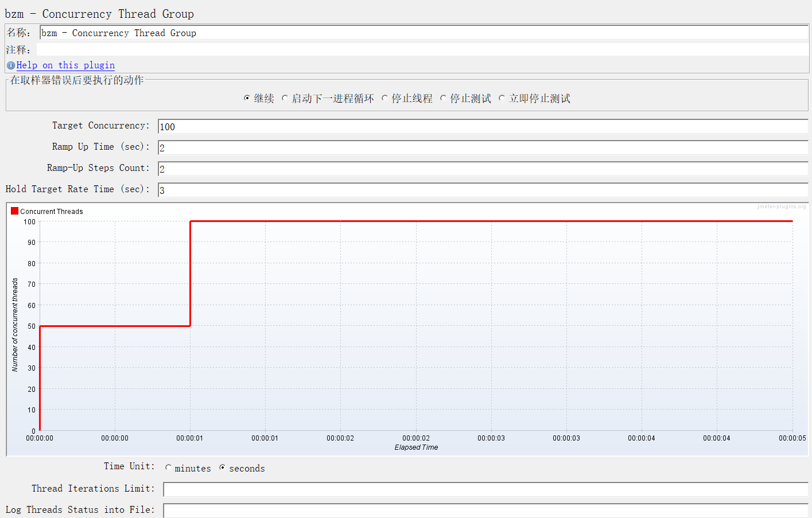The image size is (812, 518).
Task: Edit the Target Concurrency field
Action: coord(483,126)
